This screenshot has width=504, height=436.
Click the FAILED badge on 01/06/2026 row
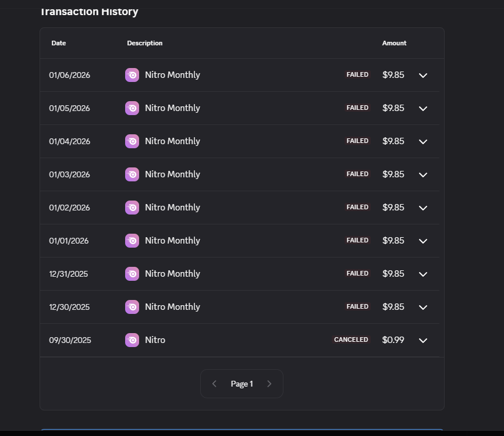[357, 74]
